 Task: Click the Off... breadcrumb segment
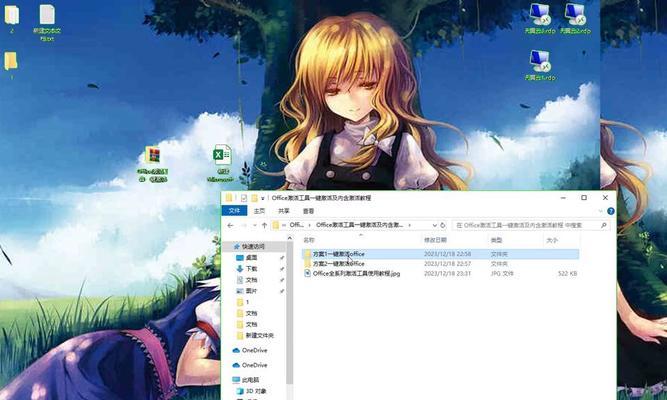[x=296, y=225]
